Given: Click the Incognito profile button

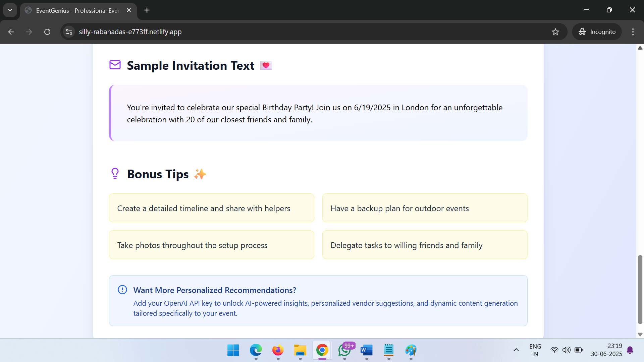Looking at the screenshot, I should [x=597, y=32].
